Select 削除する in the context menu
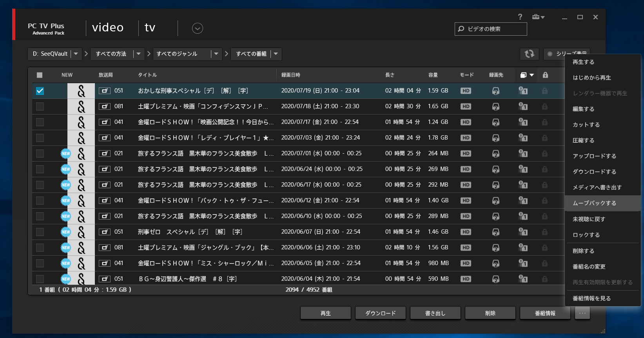 [x=583, y=251]
